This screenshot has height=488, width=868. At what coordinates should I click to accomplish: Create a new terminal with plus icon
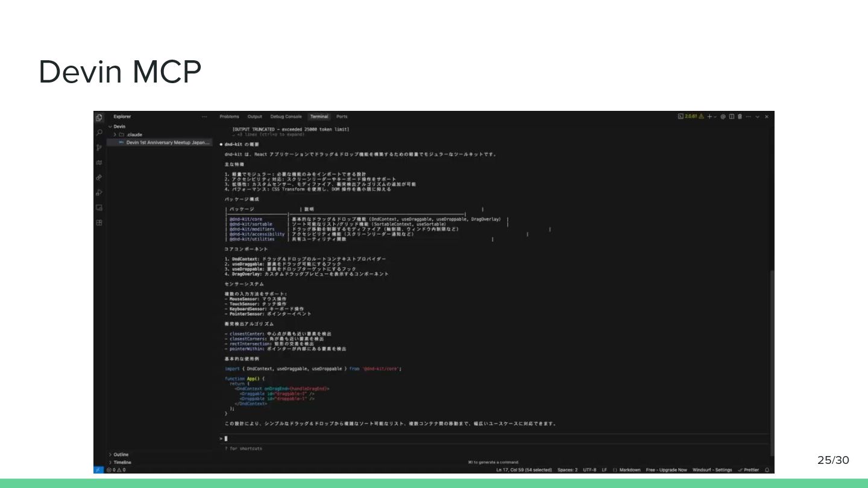point(709,116)
